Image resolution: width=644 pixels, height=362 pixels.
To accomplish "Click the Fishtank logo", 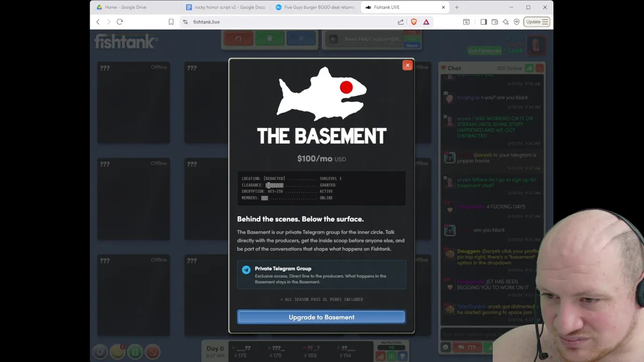I will pyautogui.click(x=126, y=41).
